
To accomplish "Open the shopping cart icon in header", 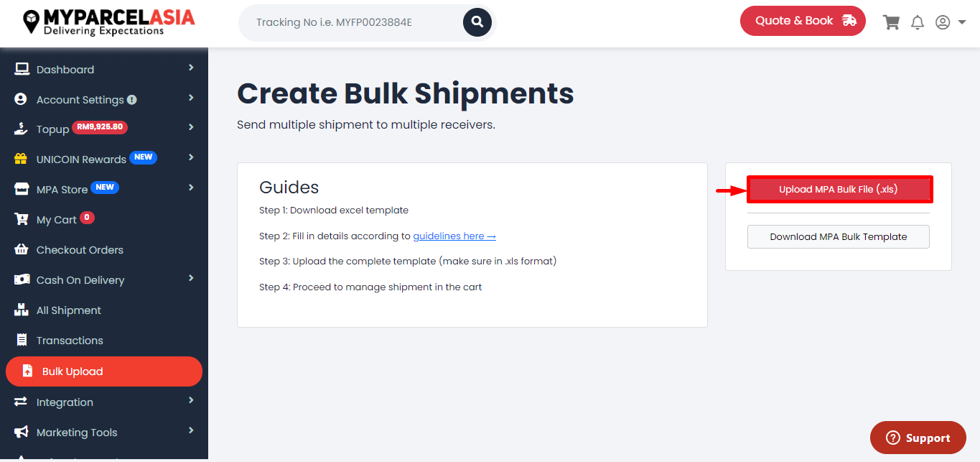I will click(x=891, y=22).
